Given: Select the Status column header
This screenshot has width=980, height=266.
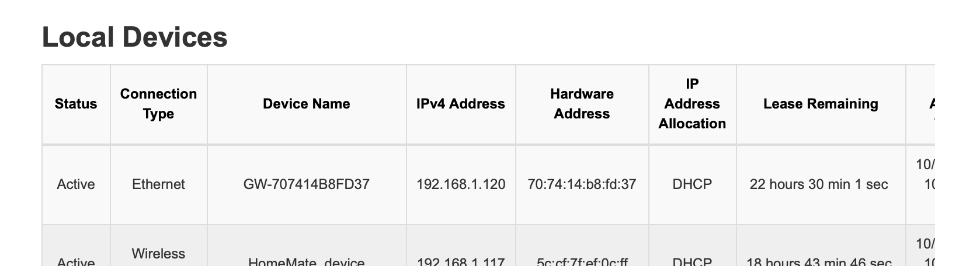Looking at the screenshot, I should [x=76, y=104].
